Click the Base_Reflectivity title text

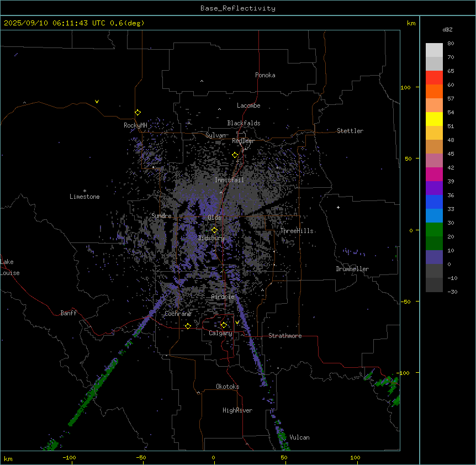point(238,8)
